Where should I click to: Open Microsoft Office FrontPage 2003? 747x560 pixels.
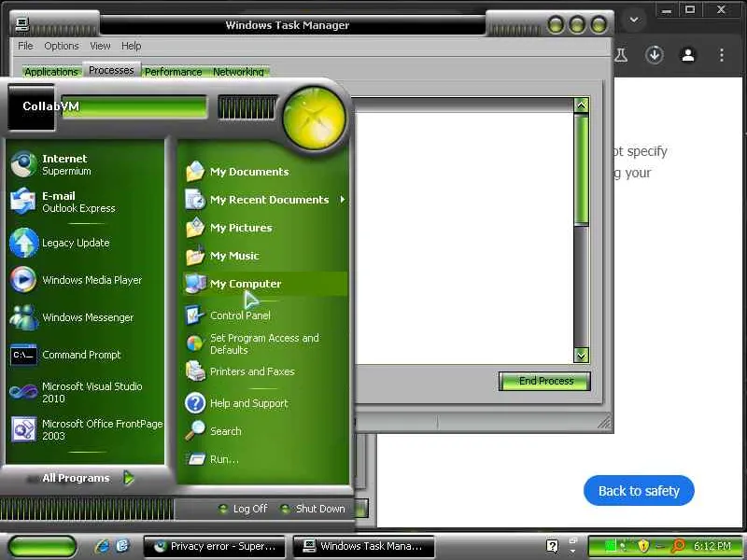(x=86, y=429)
